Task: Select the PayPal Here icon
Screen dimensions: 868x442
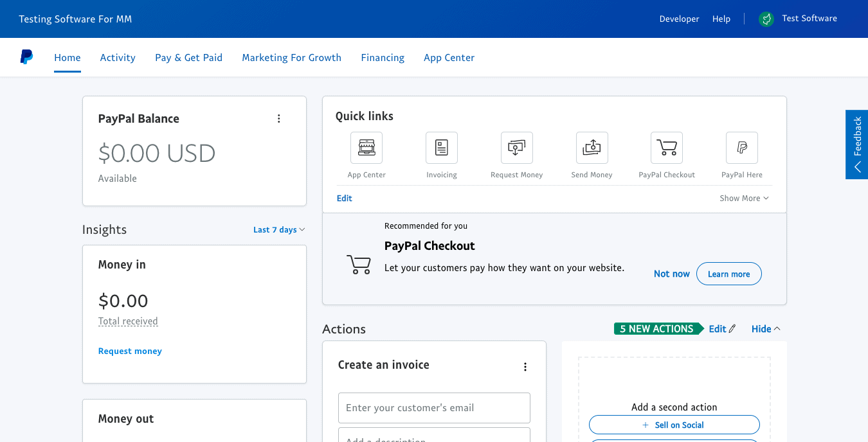Action: (741, 147)
